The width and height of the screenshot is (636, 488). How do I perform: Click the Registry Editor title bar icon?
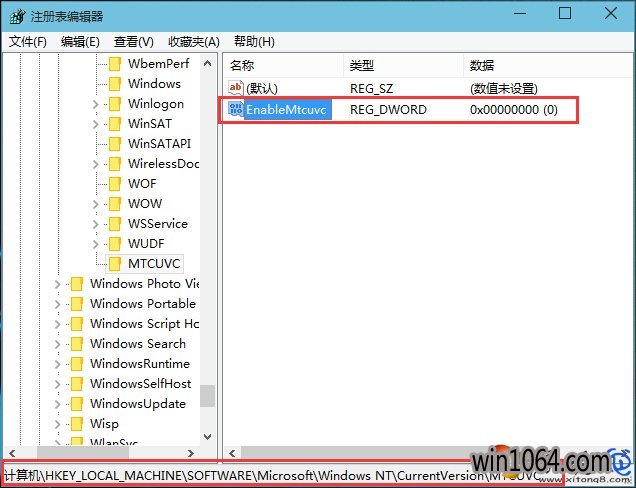click(17, 17)
